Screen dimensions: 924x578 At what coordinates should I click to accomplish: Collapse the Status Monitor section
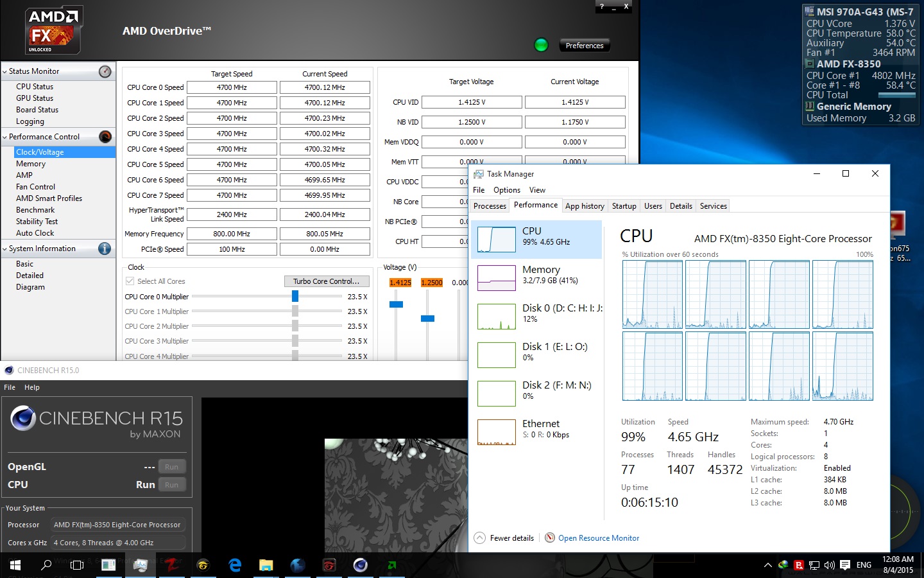pyautogui.click(x=6, y=71)
